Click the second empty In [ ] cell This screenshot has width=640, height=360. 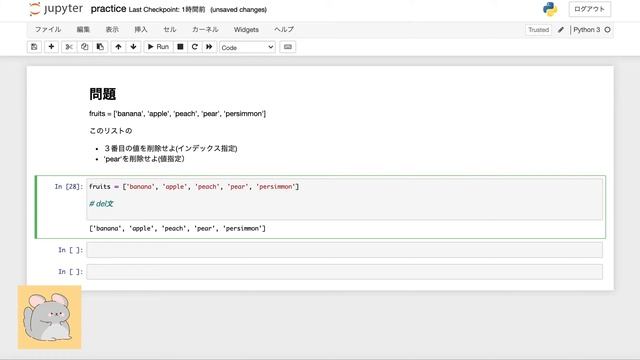(344, 272)
